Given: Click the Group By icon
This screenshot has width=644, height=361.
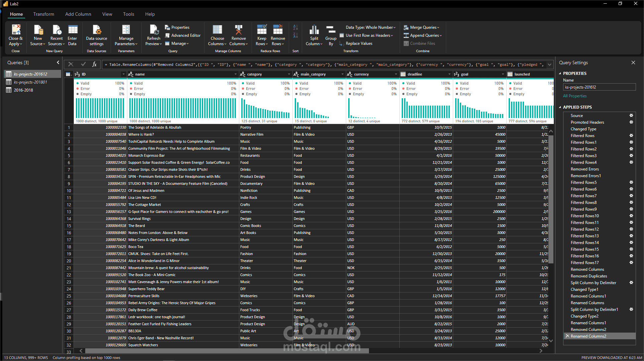Looking at the screenshot, I should tap(331, 30).
